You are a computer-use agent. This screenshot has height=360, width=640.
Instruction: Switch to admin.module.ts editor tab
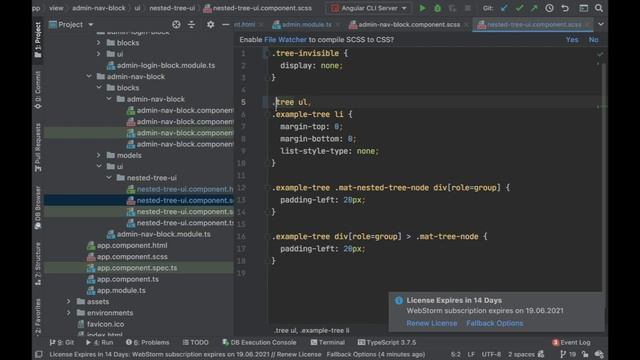tap(306, 24)
